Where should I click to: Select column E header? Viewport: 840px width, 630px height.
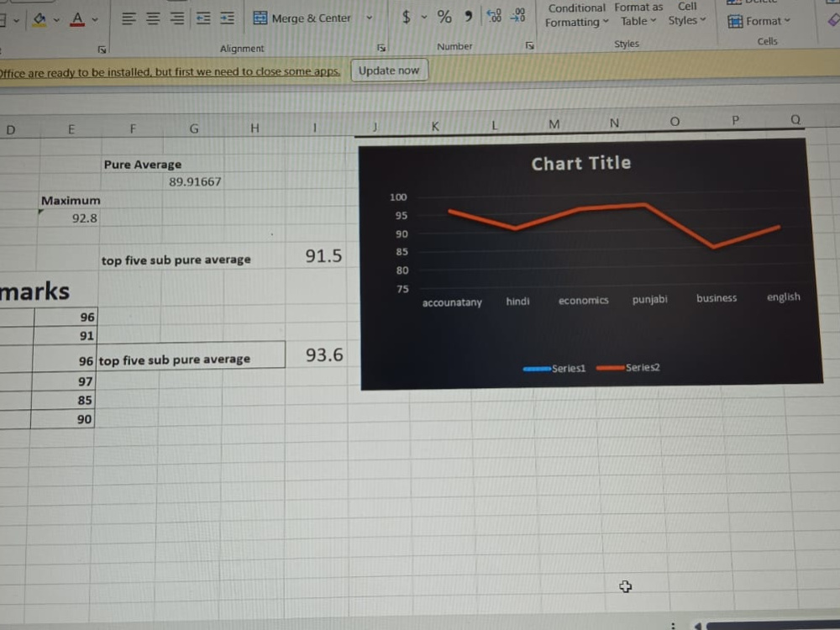71,129
